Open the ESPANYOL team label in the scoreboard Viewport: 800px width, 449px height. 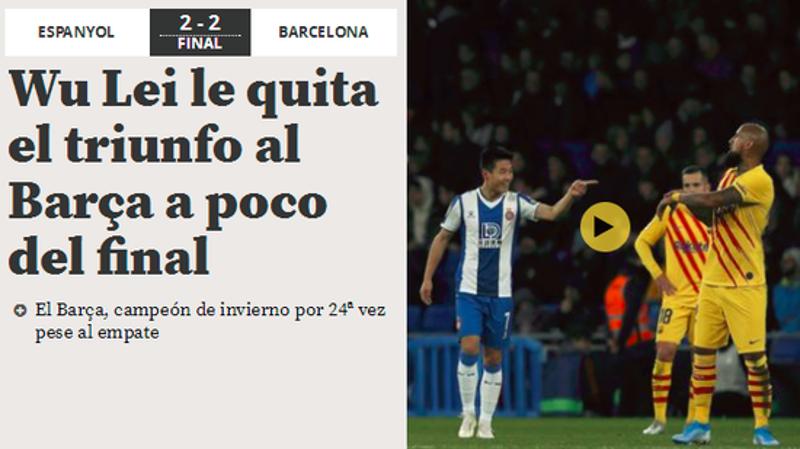pos(76,32)
